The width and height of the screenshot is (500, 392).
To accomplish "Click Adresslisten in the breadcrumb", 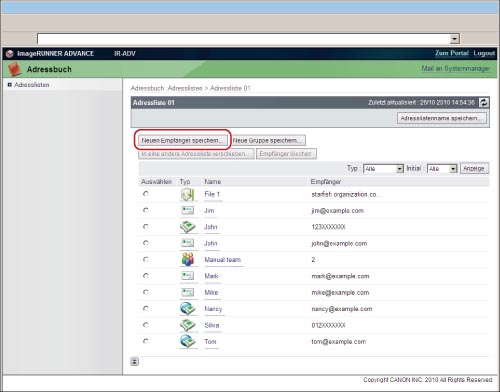I will tap(185, 88).
